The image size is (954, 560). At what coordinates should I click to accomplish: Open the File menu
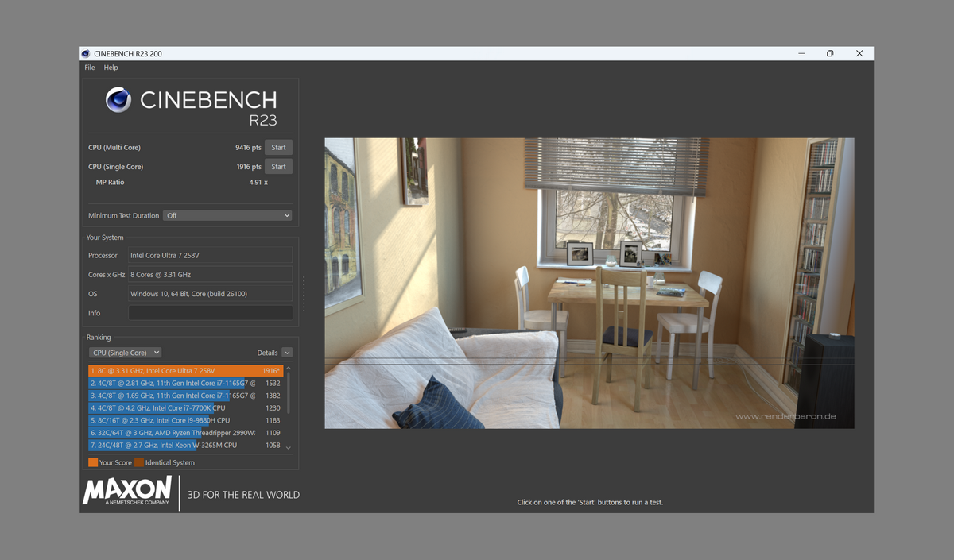[x=90, y=68]
